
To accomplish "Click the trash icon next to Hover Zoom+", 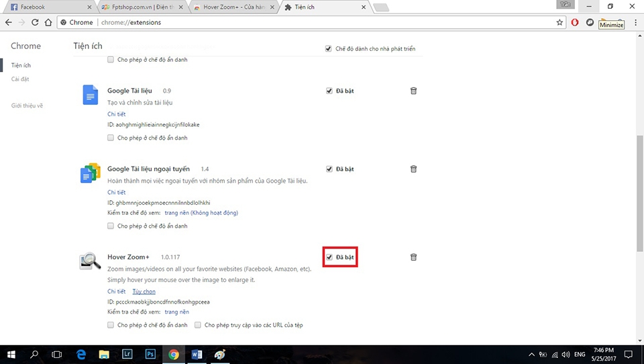I will [414, 257].
